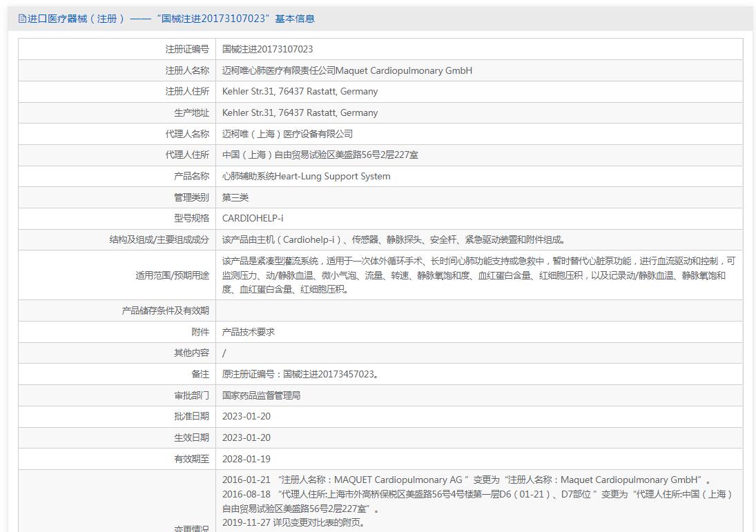Select the 注册人住所 label cell
Image resolution: width=756 pixels, height=532 pixels.
coord(117,92)
